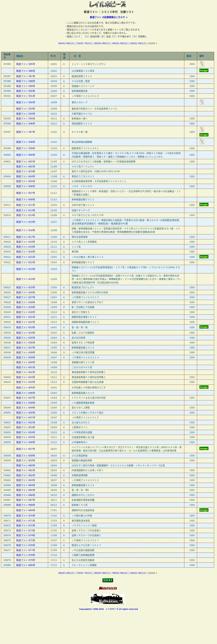
Task: Open item 鉄道ファン 660号
Action: (x=26, y=465)
